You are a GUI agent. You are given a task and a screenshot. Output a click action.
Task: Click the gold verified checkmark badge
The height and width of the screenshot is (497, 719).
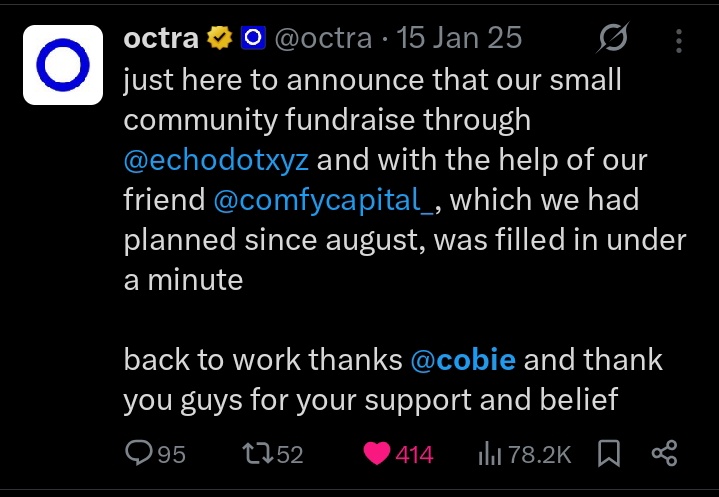(219, 39)
